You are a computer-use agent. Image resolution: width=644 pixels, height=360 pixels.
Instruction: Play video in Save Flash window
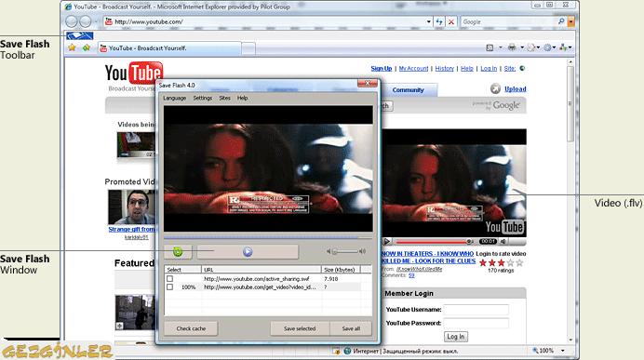point(248,252)
